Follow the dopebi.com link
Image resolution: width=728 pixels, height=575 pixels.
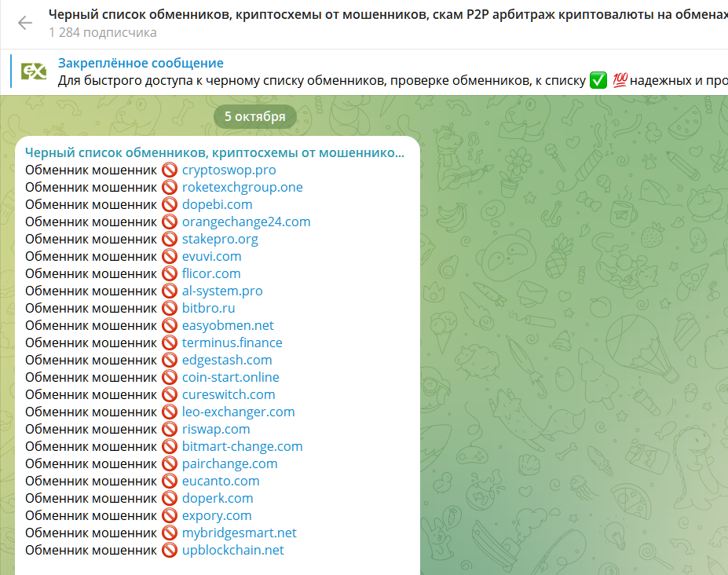coord(217,204)
